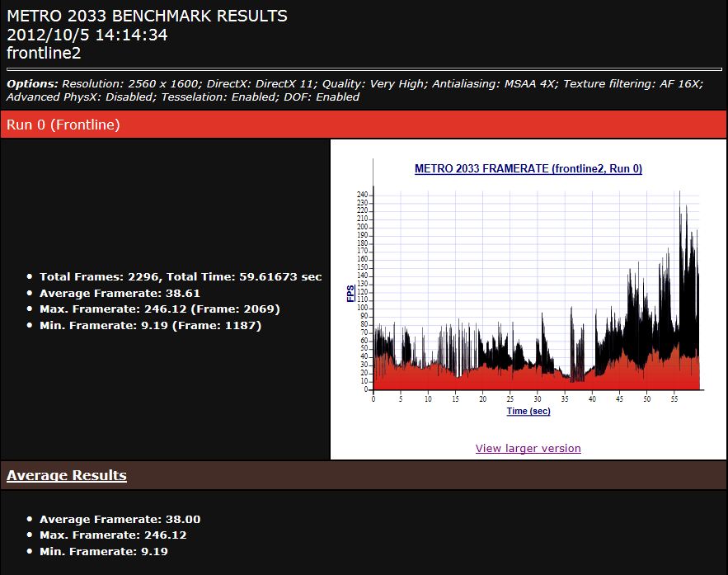Click the 'frontline2' scene name
Image resolution: width=728 pixels, height=575 pixels.
click(44, 53)
